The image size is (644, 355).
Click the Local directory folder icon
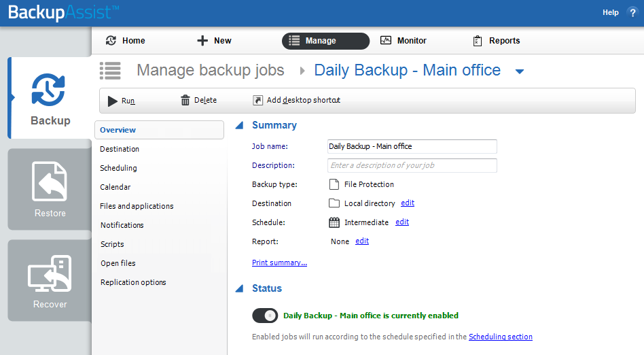pos(334,203)
